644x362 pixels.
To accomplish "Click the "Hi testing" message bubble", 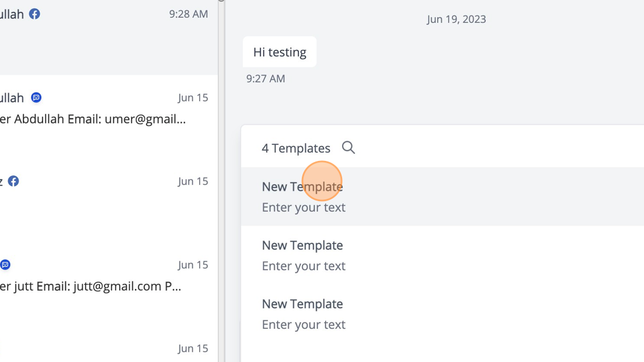I will point(279,52).
